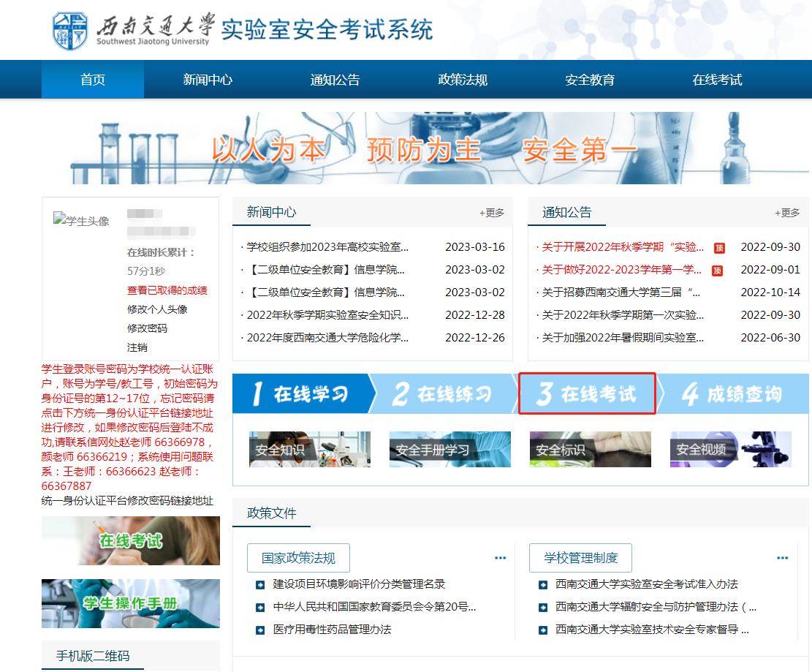The image size is (812, 672).
Task: Expand 通知公告 with +更多
Action: (786, 213)
